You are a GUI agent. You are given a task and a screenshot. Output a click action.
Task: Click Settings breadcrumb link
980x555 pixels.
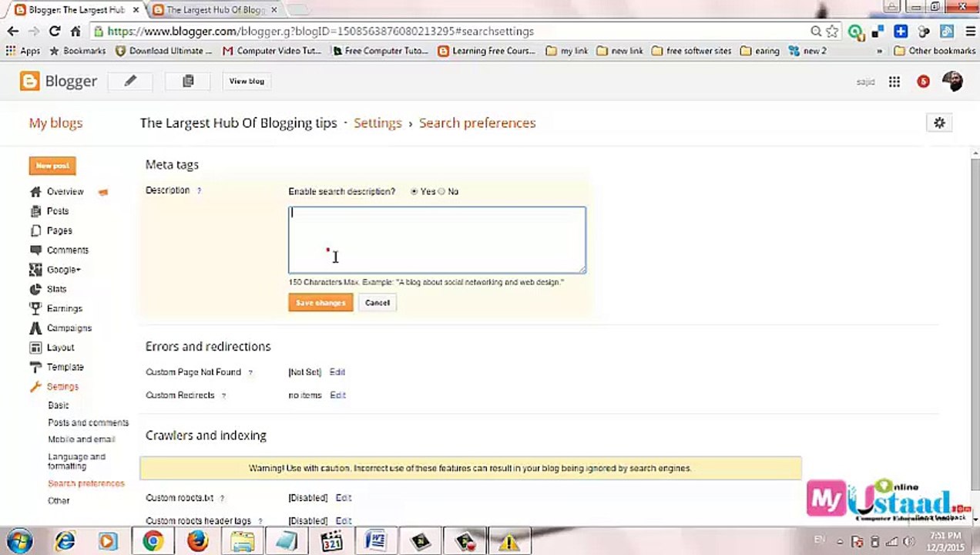[x=378, y=123]
